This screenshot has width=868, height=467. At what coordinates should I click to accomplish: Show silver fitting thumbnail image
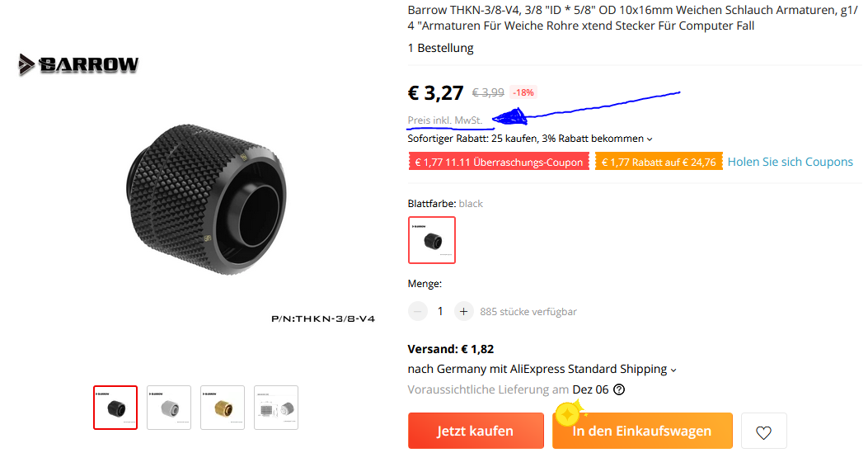coord(169,408)
